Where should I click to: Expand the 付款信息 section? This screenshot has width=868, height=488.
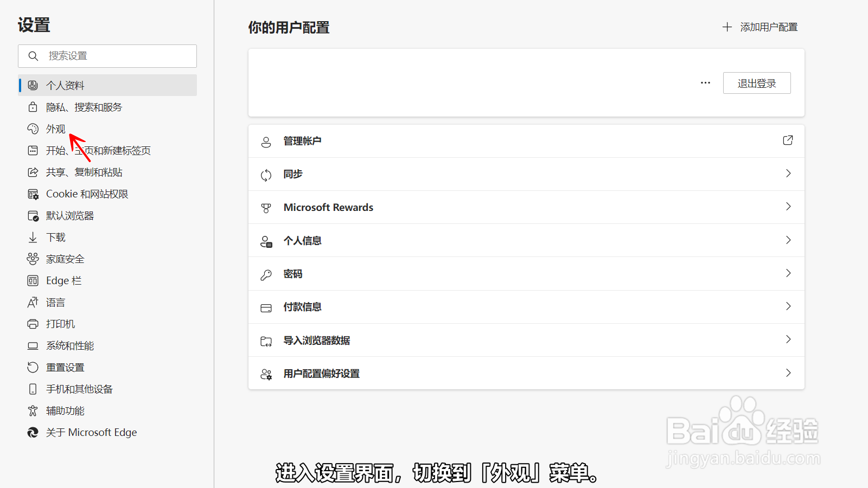click(x=788, y=306)
